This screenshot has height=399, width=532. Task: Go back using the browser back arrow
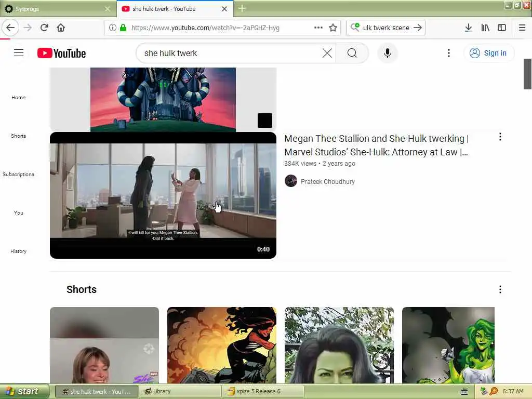pos(10,28)
